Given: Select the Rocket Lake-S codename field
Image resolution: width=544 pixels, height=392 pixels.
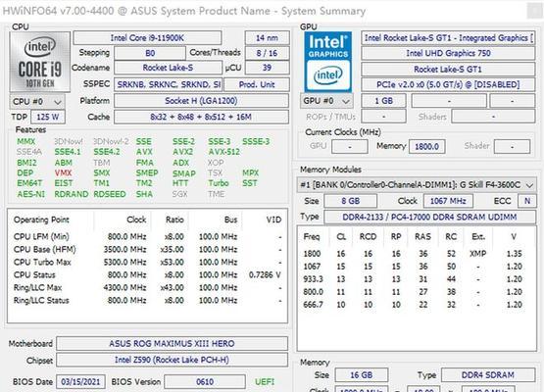Looking at the screenshot, I should tap(168, 68).
